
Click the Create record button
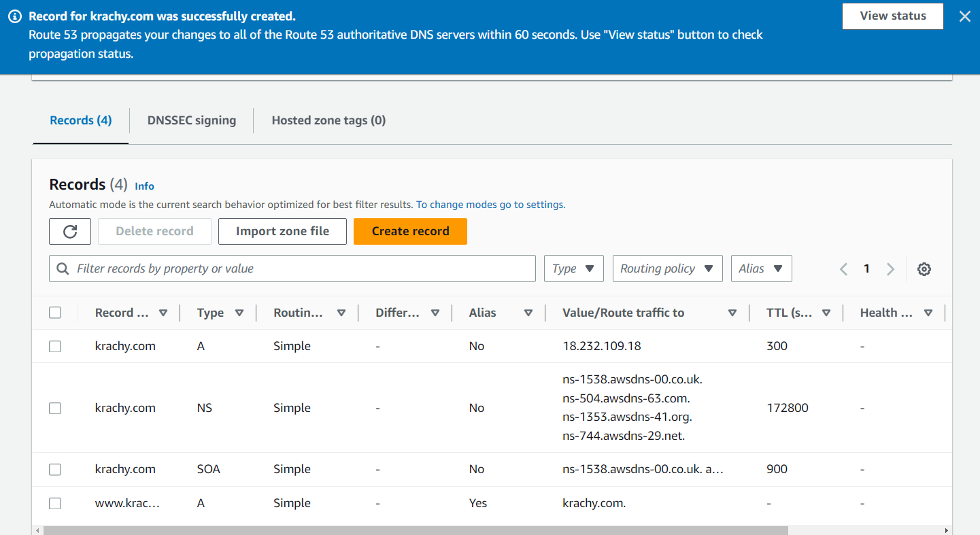click(410, 231)
